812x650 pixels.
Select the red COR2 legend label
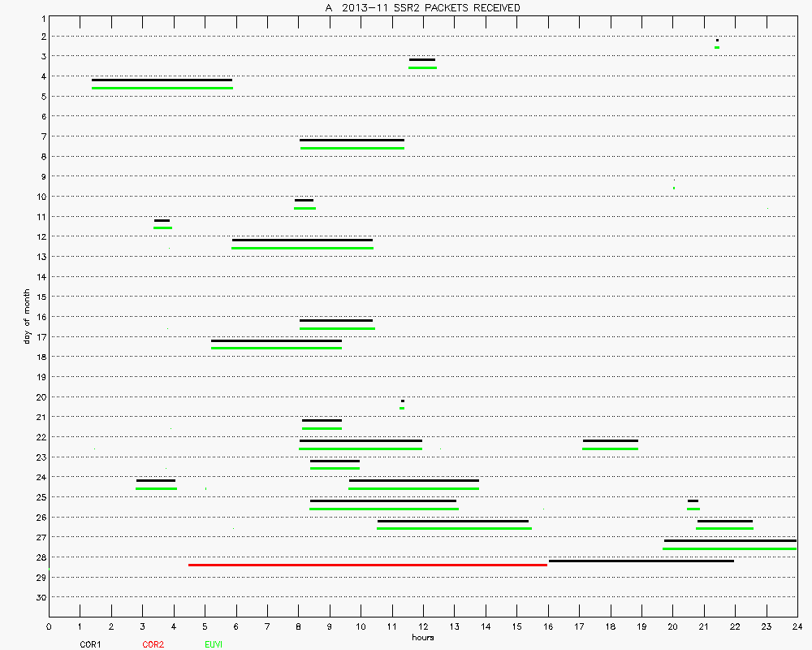pyautogui.click(x=153, y=644)
